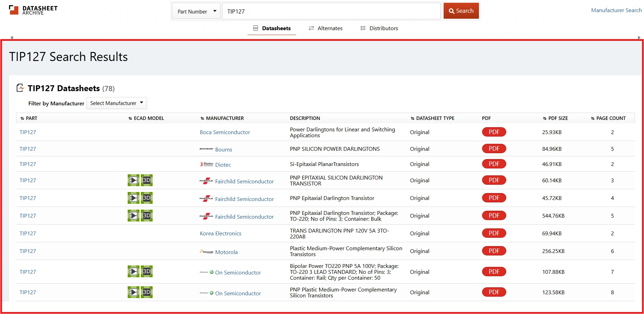The width and height of the screenshot is (644, 314).
Task: Click the left scroll arrow above results
Action: [x=12, y=37]
